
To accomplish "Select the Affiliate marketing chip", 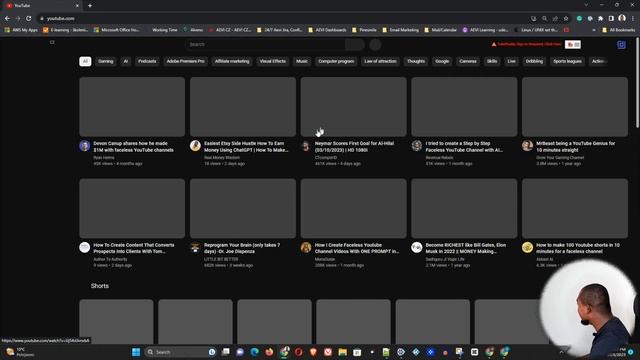I will pos(232,61).
